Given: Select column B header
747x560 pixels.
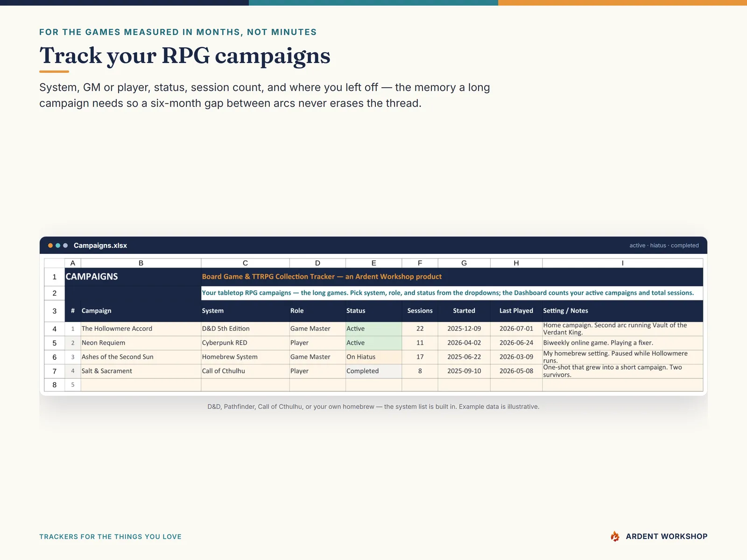Looking at the screenshot, I should [141, 263].
